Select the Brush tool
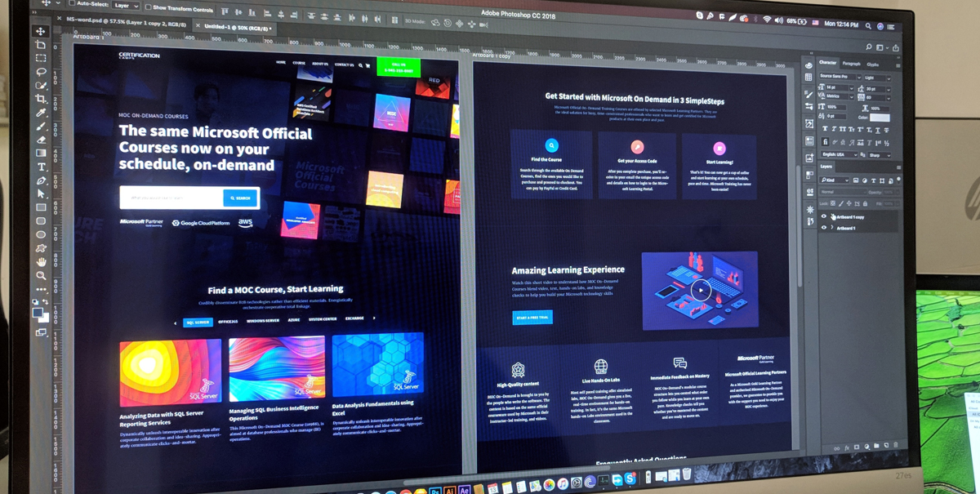980x494 pixels. coord(41,127)
